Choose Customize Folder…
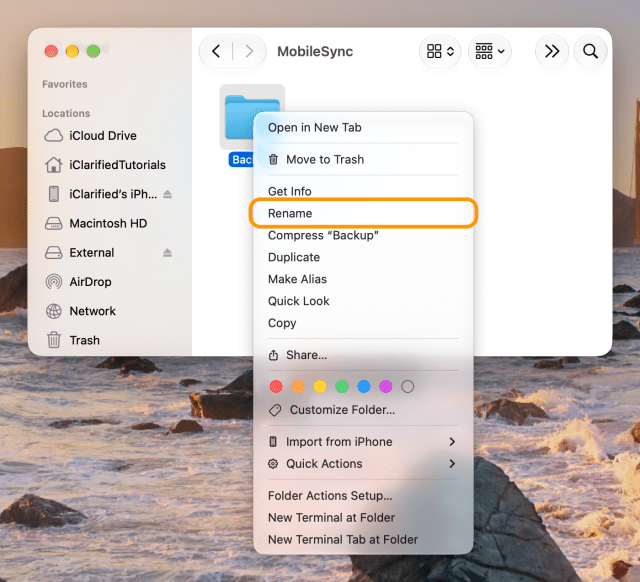 click(x=363, y=410)
